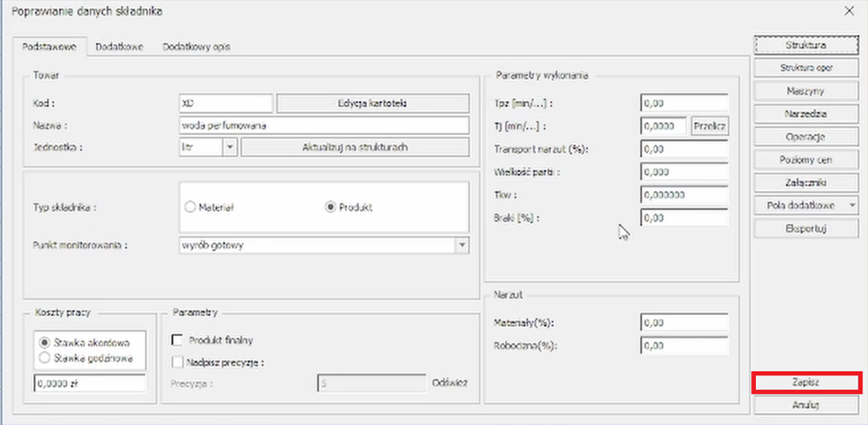Close the Poprawianie danych składnika dialog
This screenshot has height=425, width=868.
pyautogui.click(x=848, y=10)
